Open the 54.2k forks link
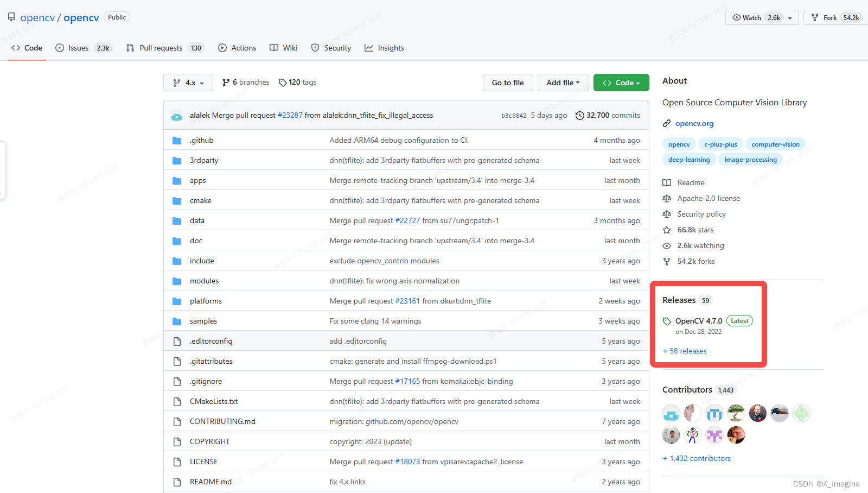 pos(696,262)
